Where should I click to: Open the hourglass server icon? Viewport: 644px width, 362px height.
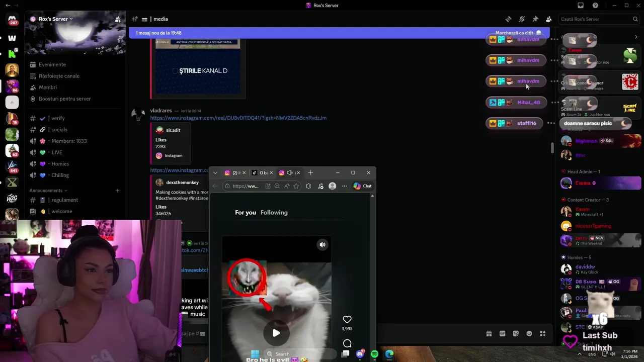[12, 183]
